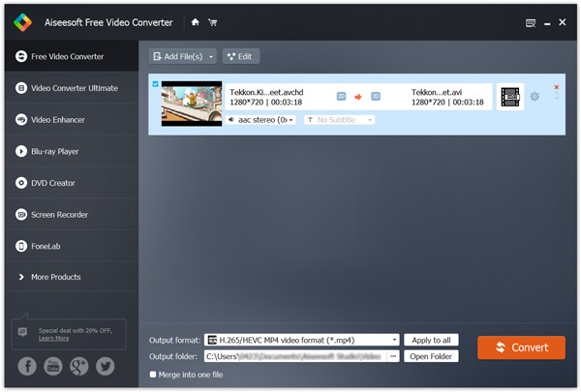Open the aac stereo audio track dropdown
The width and height of the screenshot is (581, 392).
260,120
